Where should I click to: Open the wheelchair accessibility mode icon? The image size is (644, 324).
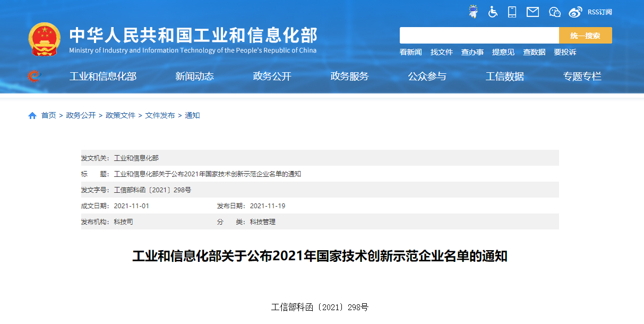coord(493,12)
